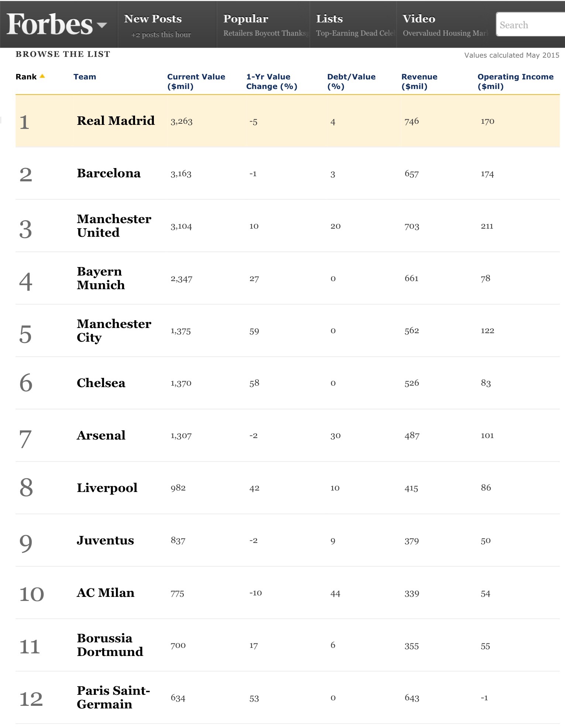Click the Paris Saint-Germain team name
The width and height of the screenshot is (565, 728).
click(x=113, y=697)
